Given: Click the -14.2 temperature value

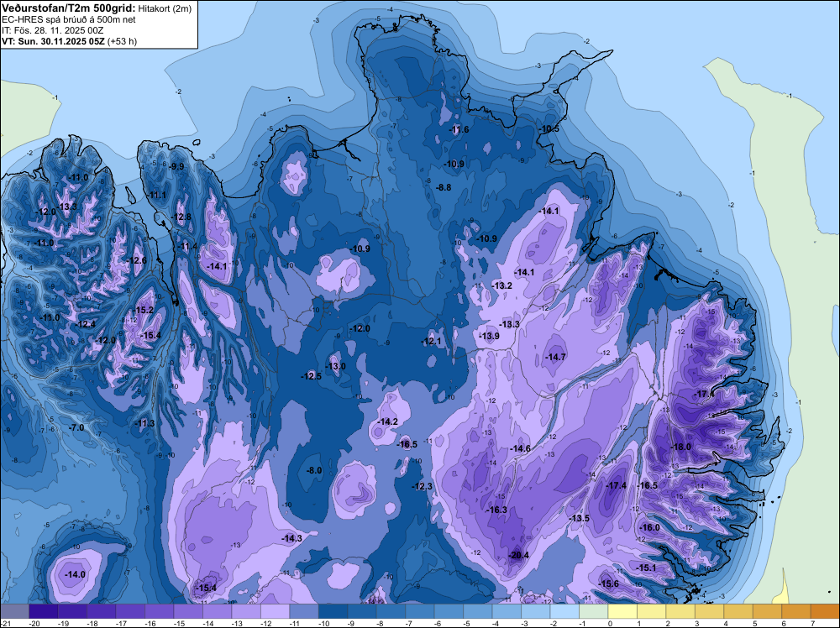Looking at the screenshot, I should coord(388,421).
